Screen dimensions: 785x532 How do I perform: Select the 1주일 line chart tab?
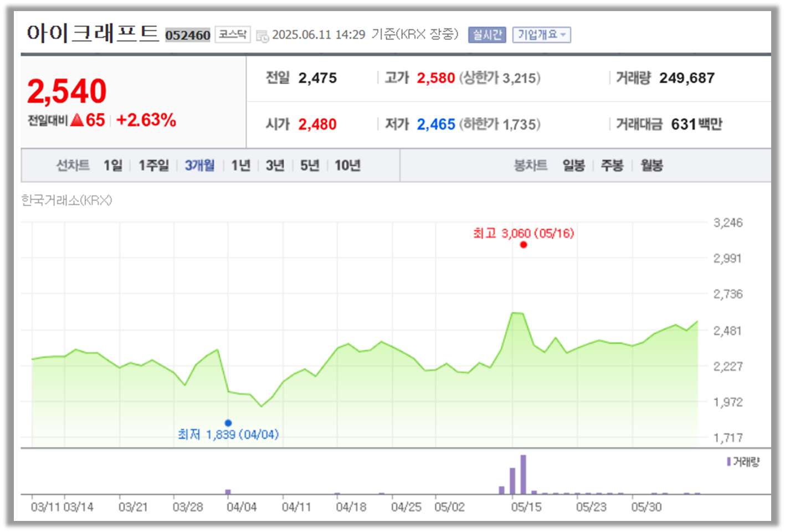point(153,165)
